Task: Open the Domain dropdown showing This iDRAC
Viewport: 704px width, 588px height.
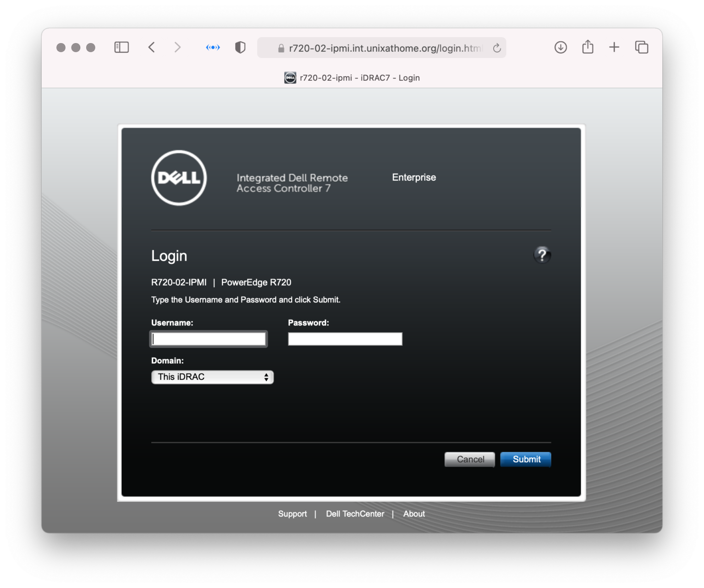Action: pos(213,377)
